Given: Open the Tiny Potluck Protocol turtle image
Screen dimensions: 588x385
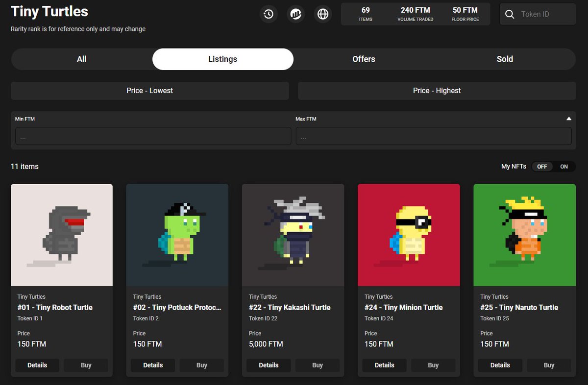Looking at the screenshot, I should pyautogui.click(x=177, y=235).
